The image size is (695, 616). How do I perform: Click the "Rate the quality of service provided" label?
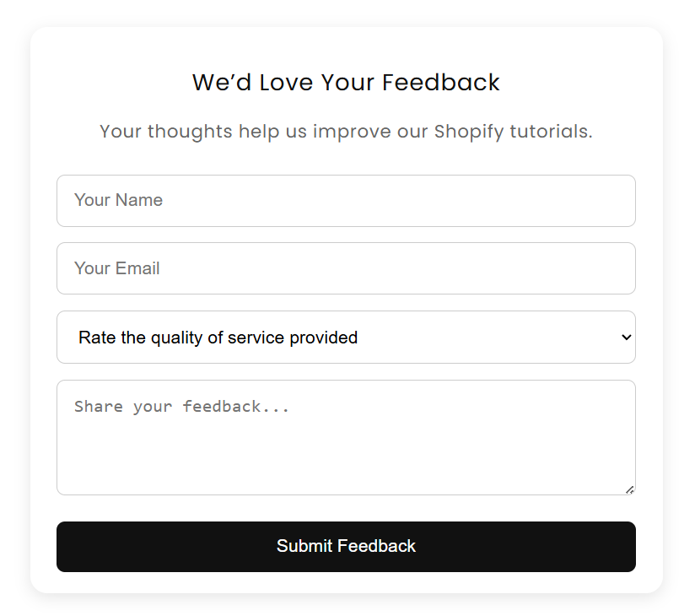(218, 338)
